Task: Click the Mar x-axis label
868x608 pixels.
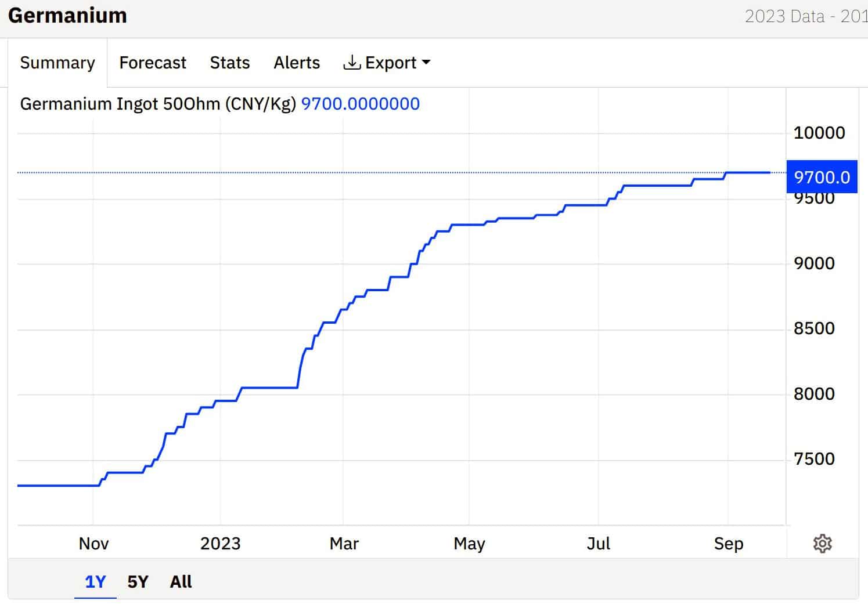Action: pyautogui.click(x=344, y=544)
